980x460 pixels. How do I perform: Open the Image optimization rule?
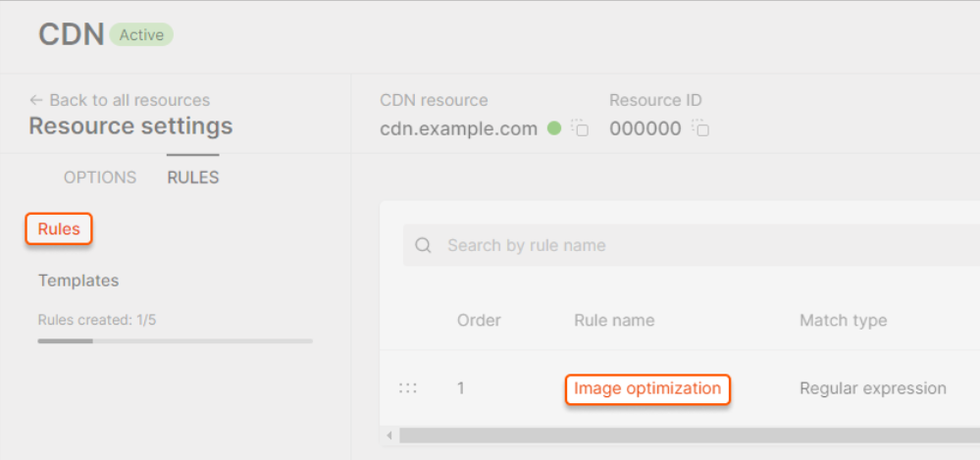click(x=647, y=388)
